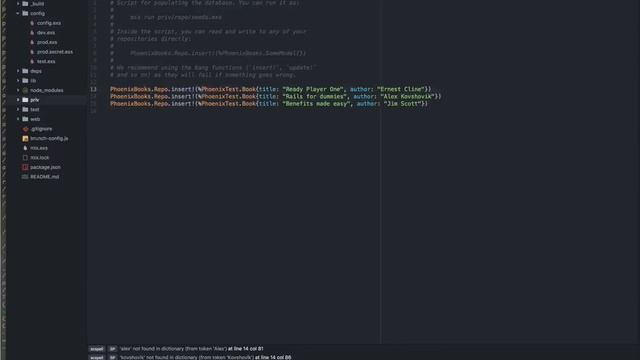Viewport: 640px width, 360px height.
Task: Click "Rails for dummies" string in code
Action: (x=314, y=97)
